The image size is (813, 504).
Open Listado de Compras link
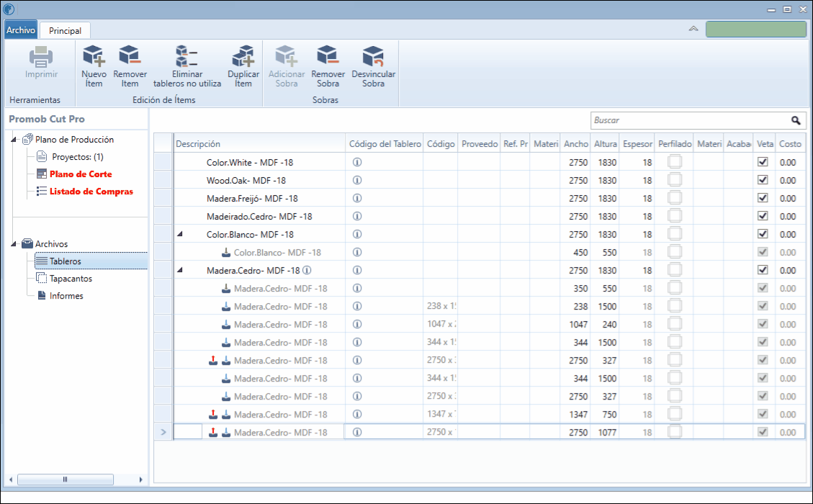[91, 192]
